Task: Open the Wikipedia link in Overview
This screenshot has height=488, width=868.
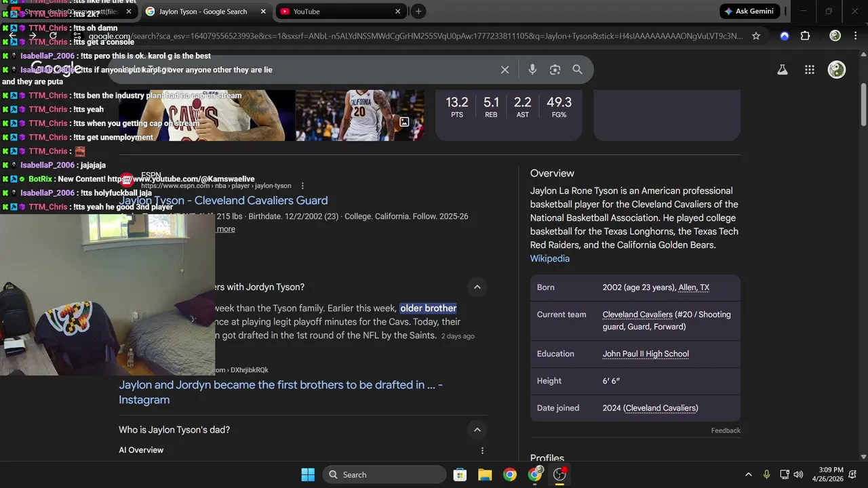Action: pos(550,258)
